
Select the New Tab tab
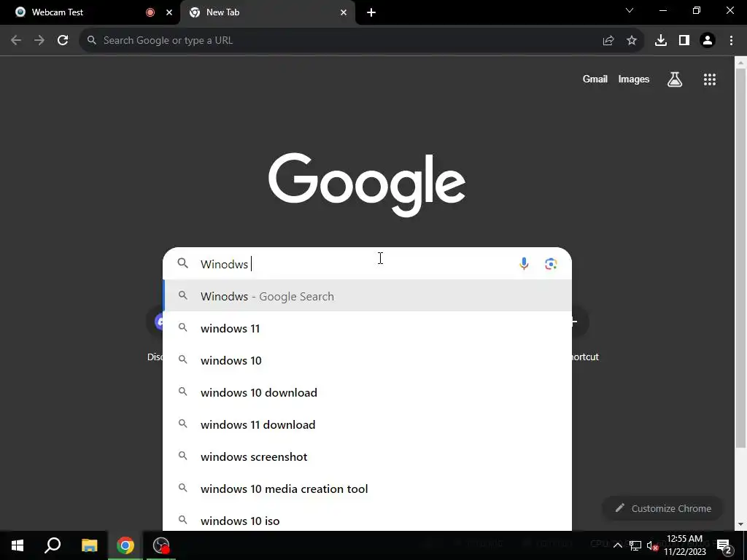coord(268,12)
